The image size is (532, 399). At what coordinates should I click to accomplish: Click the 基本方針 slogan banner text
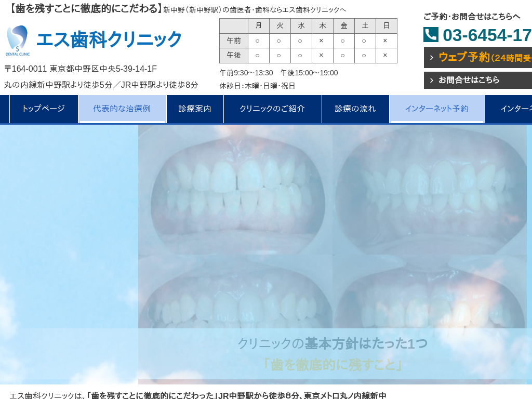pos(332,353)
